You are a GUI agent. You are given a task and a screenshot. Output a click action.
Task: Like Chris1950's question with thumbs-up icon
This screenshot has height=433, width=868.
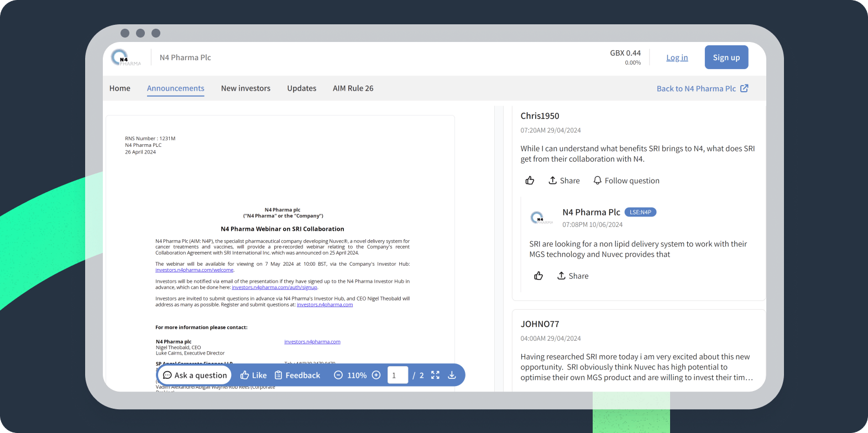[530, 181]
